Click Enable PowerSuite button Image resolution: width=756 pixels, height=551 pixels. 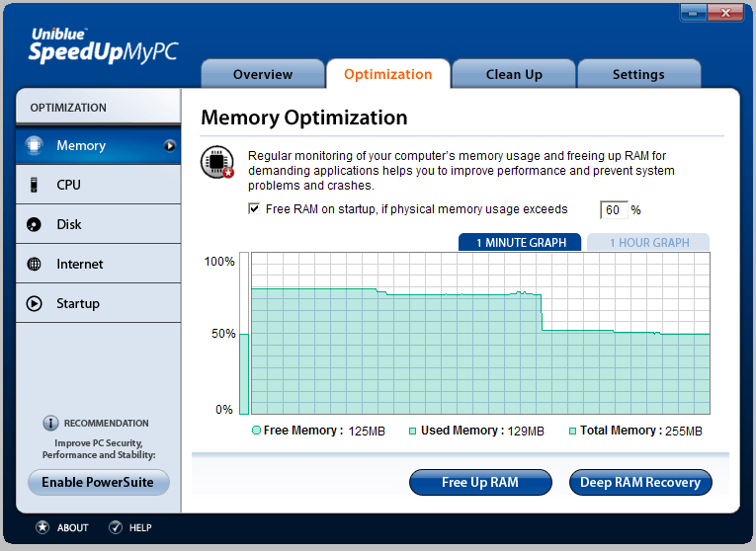click(98, 482)
